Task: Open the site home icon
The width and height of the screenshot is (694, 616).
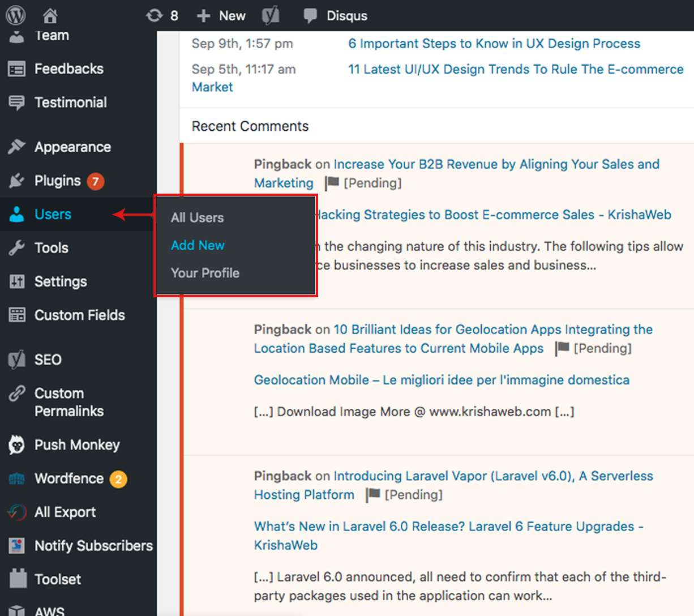Action: (x=50, y=15)
